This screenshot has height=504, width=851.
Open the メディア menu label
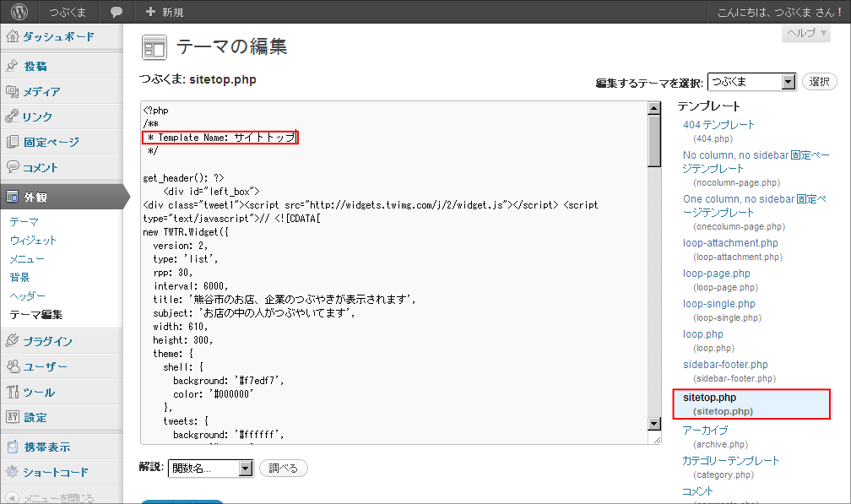(41, 91)
